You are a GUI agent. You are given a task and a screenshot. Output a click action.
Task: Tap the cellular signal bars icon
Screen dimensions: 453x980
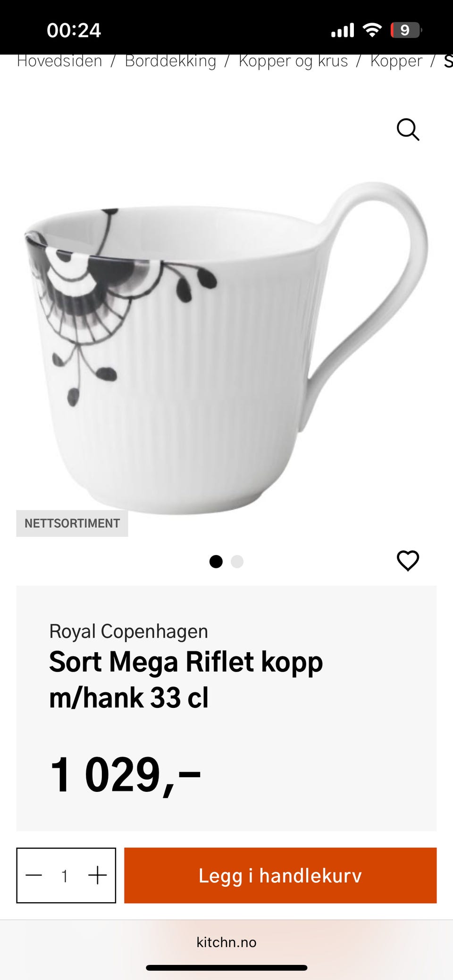342,30
